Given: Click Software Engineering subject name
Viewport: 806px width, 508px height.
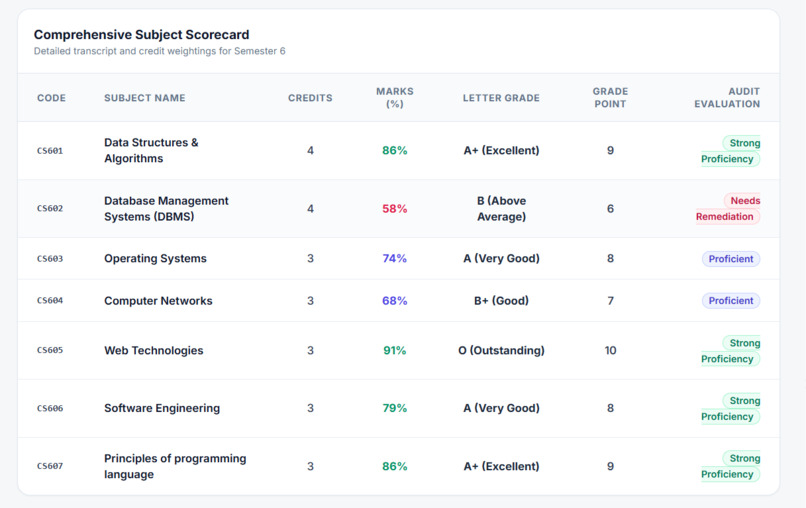Looking at the screenshot, I should point(162,408).
